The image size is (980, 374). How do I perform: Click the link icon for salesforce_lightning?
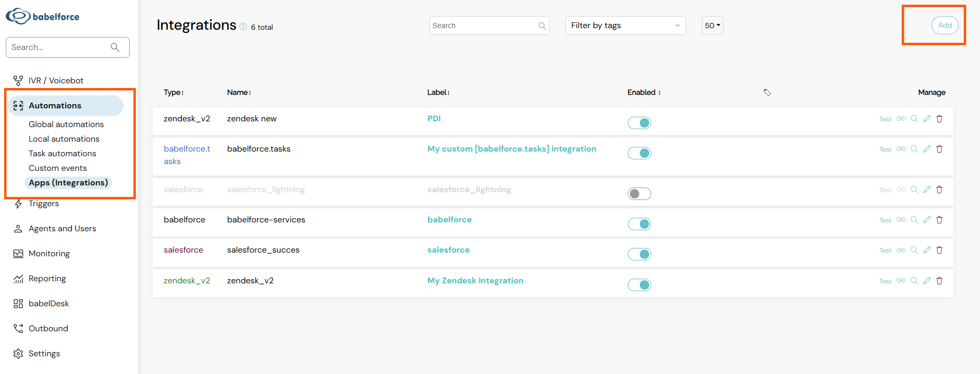pyautogui.click(x=901, y=190)
